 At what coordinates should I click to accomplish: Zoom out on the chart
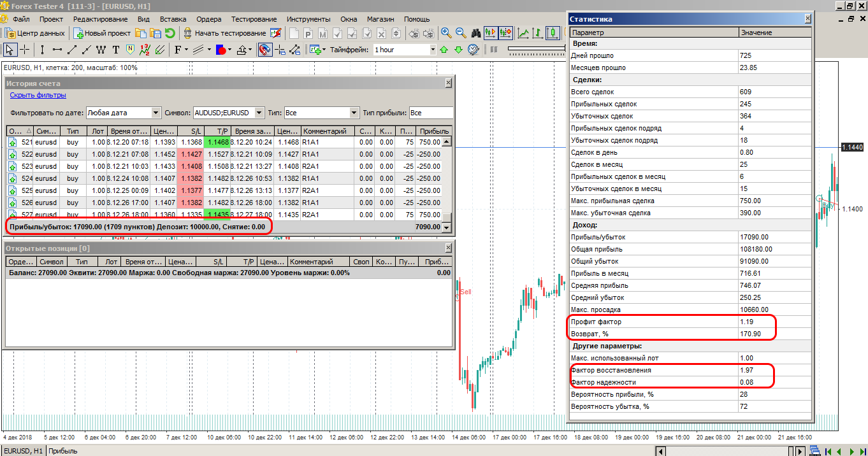click(x=459, y=33)
